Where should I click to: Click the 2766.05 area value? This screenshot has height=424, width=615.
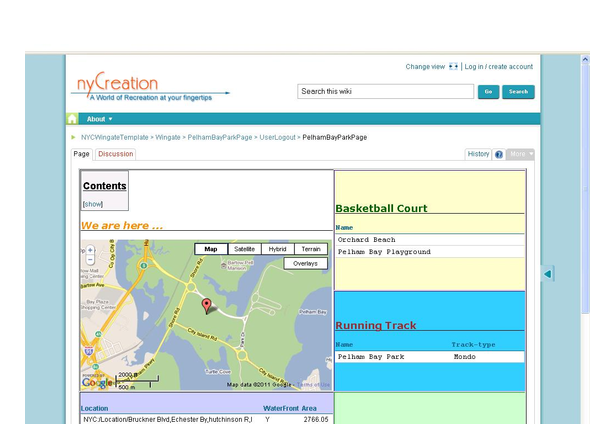[x=316, y=419]
